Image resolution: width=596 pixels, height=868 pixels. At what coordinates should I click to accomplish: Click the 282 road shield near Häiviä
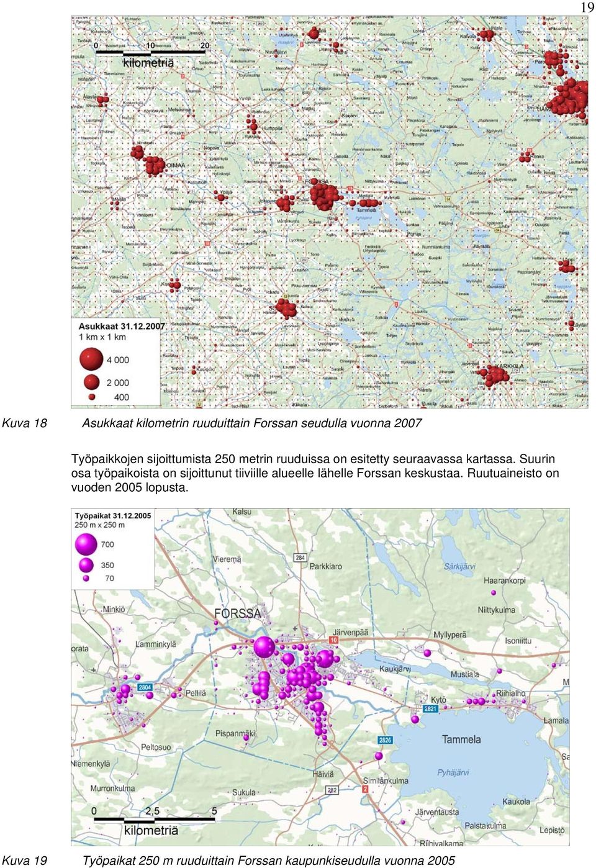tap(332, 790)
